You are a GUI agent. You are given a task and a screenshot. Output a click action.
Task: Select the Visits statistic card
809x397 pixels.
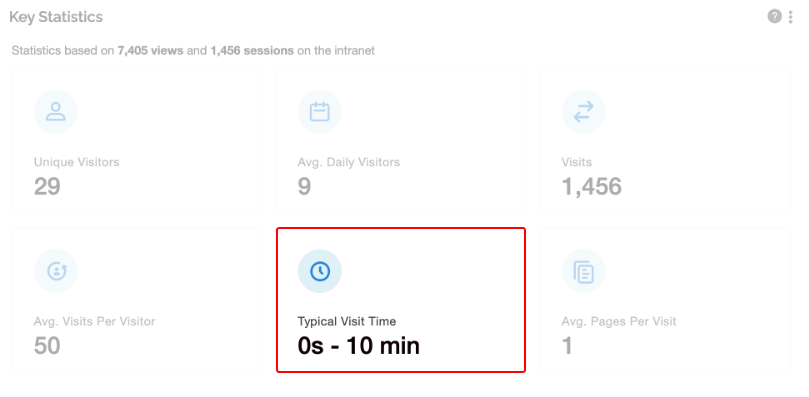click(x=665, y=140)
